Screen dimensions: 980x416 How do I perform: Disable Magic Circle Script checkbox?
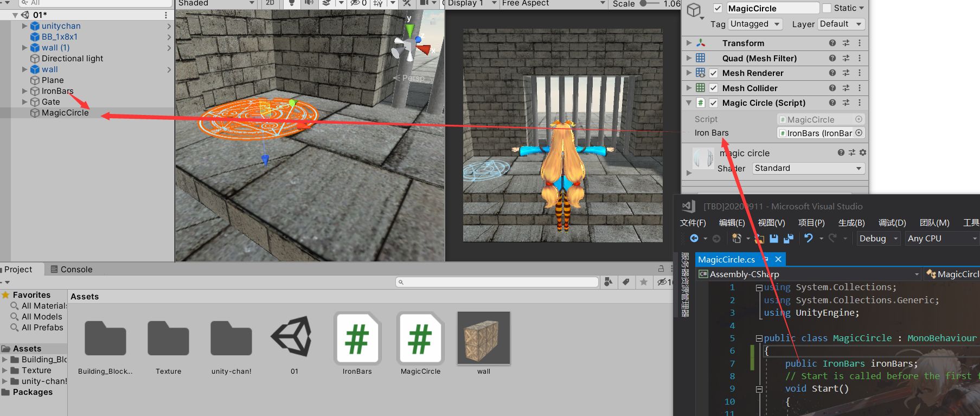[714, 103]
